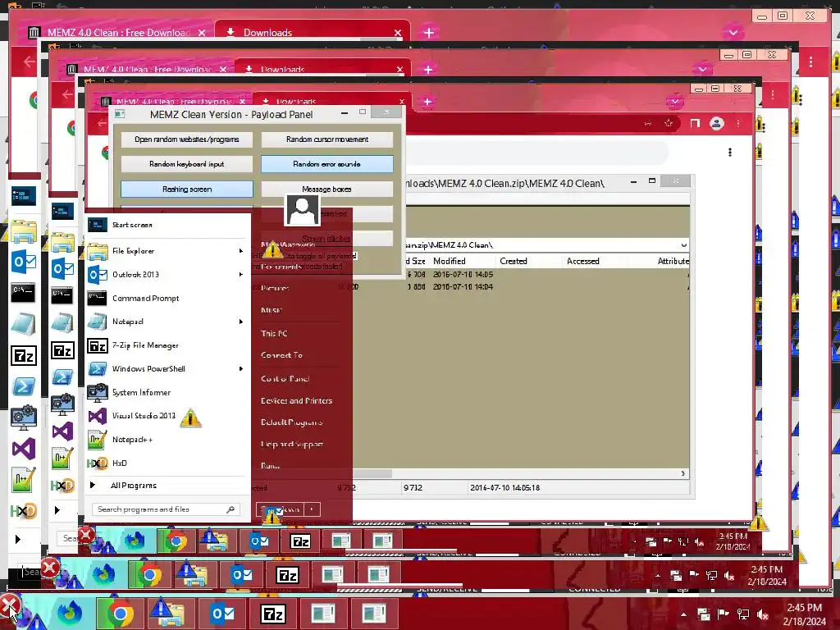Switch to MEMZ 4.0 Clean tab in outermost Chrome

pos(118,33)
